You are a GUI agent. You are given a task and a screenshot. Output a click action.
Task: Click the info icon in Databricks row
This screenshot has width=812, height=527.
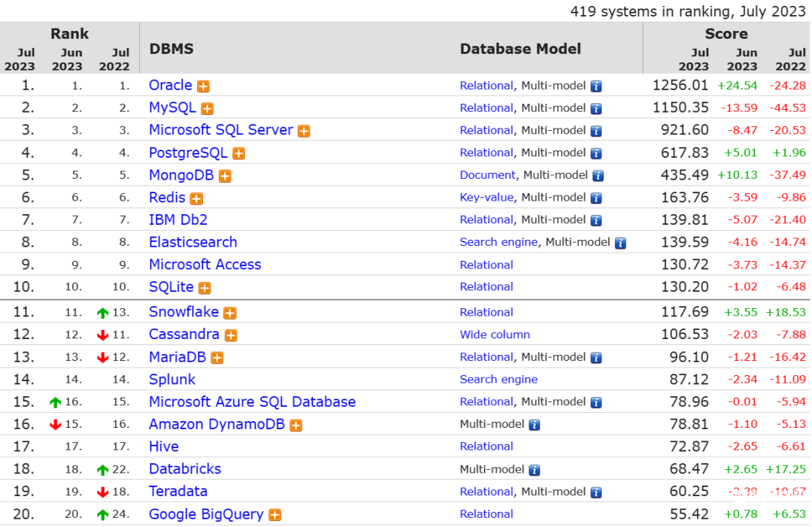[x=535, y=470]
